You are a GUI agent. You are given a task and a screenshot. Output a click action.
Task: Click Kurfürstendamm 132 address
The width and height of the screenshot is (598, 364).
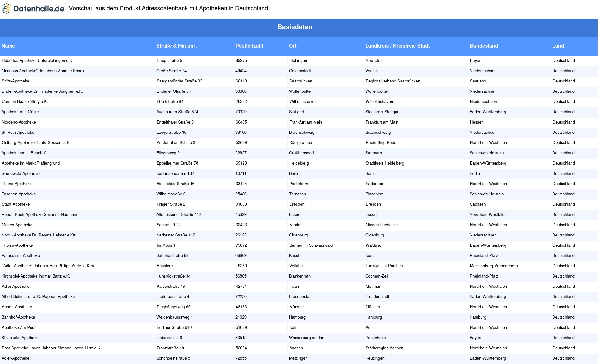tap(175, 174)
